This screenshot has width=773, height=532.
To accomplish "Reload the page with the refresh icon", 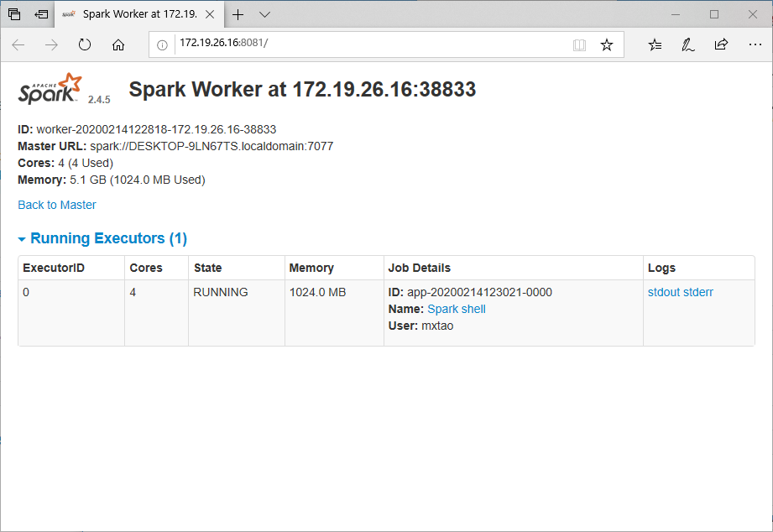I will pos(85,44).
